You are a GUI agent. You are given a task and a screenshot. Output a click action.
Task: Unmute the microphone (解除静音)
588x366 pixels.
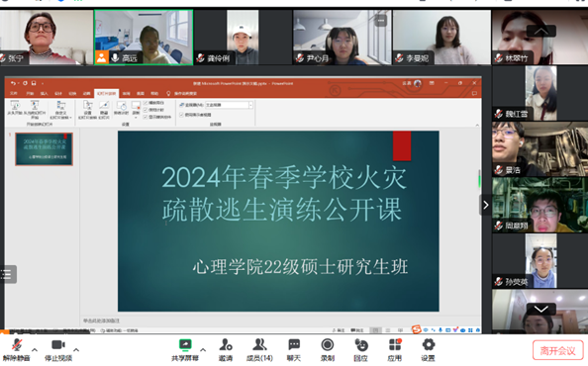(x=16, y=349)
